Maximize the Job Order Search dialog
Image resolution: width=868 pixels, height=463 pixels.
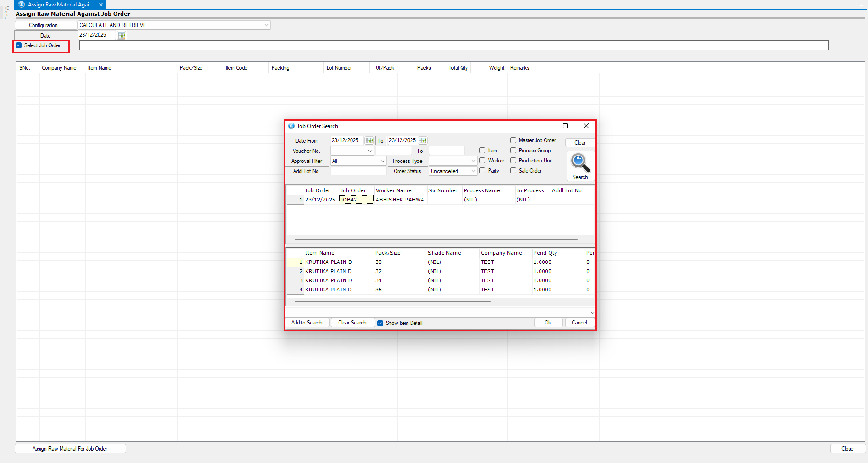click(x=565, y=126)
